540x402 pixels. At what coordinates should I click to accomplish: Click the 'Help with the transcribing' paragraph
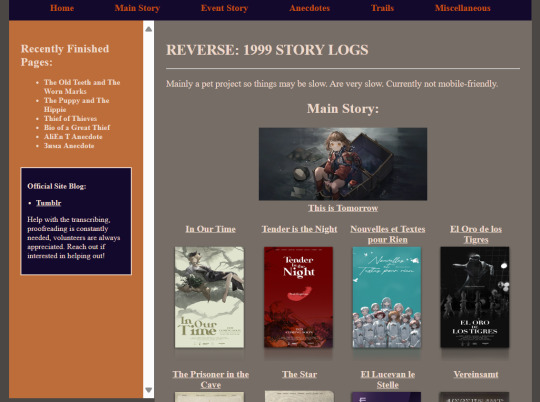pyautogui.click(x=74, y=238)
